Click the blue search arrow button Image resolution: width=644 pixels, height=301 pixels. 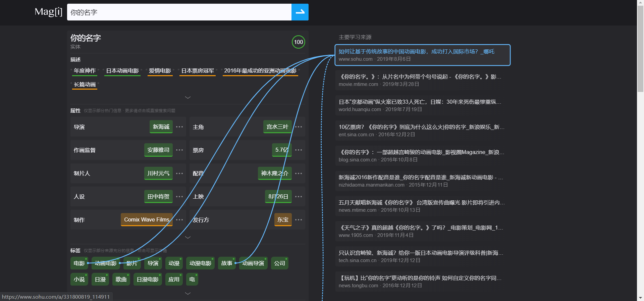[300, 12]
